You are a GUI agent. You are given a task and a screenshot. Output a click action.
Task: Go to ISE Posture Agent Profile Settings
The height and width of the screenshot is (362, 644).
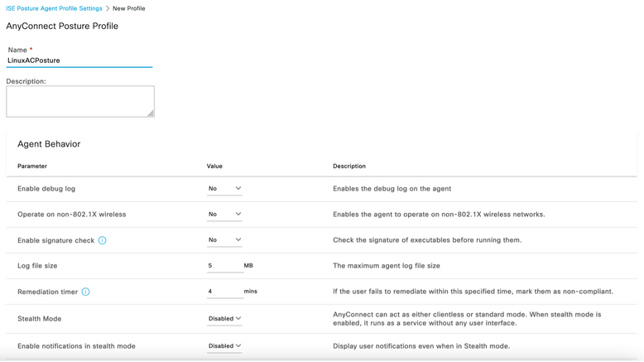(x=54, y=8)
